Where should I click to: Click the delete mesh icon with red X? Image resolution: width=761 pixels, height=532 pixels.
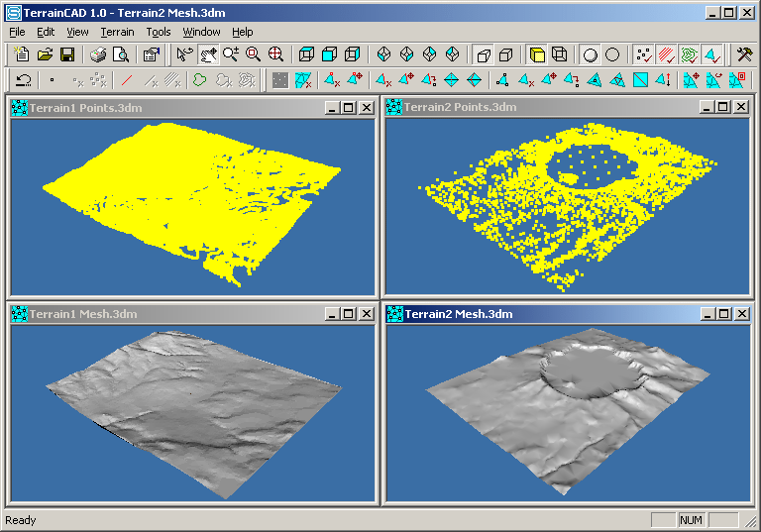(x=303, y=79)
